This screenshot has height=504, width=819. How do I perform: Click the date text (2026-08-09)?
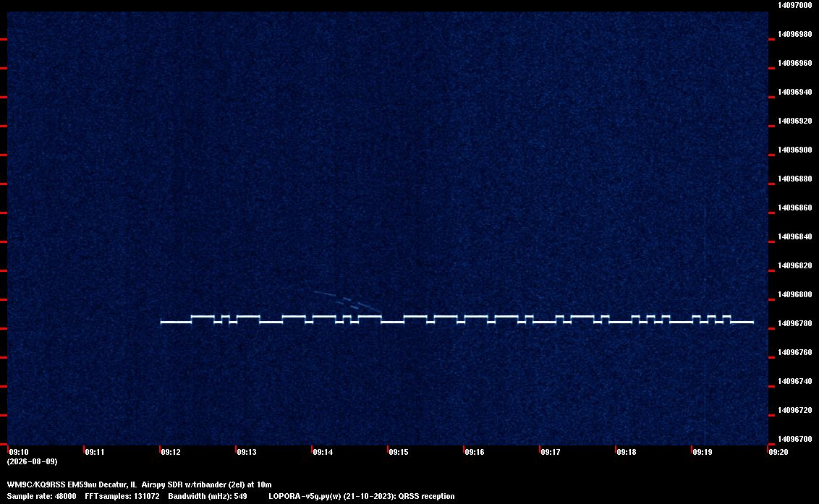(33, 461)
